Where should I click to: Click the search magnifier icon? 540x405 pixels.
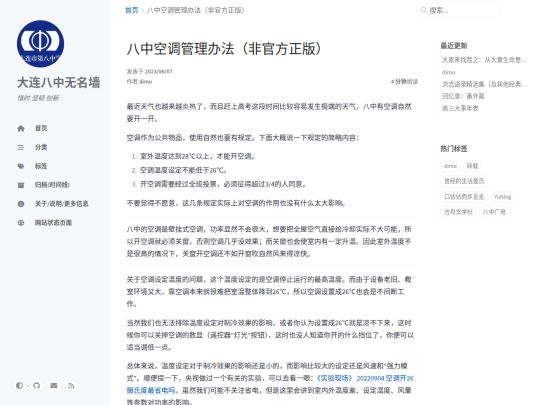pos(424,10)
